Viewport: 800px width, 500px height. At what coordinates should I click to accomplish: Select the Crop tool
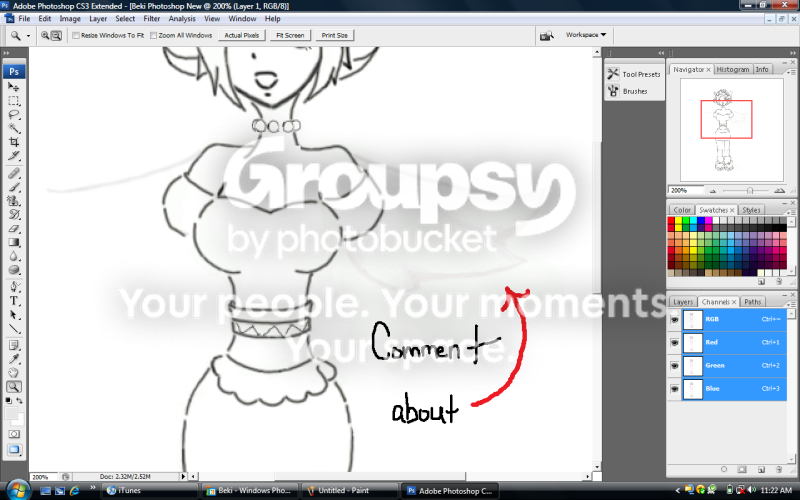(x=14, y=142)
